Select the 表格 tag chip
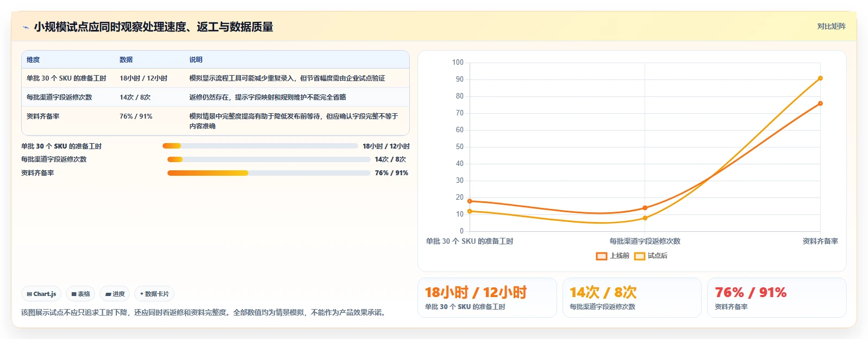Image resolution: width=868 pixels, height=339 pixels. [x=80, y=294]
